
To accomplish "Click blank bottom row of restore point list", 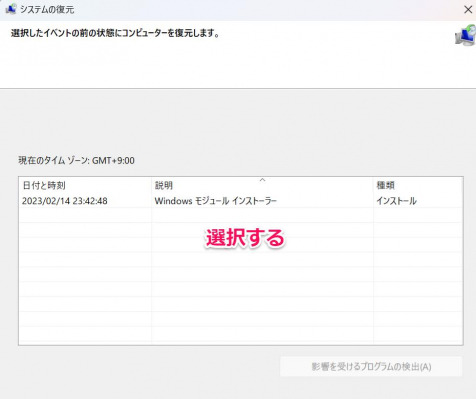I will pyautogui.click(x=241, y=334).
